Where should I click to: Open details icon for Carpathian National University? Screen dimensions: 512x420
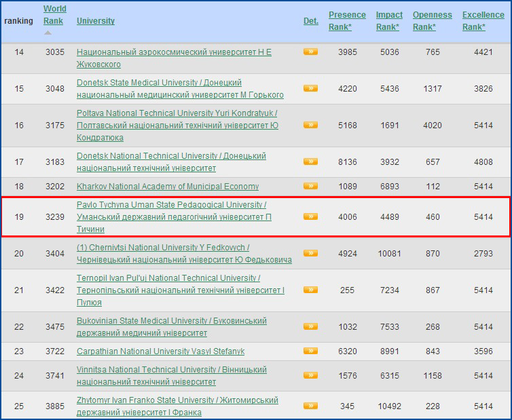[310, 351]
